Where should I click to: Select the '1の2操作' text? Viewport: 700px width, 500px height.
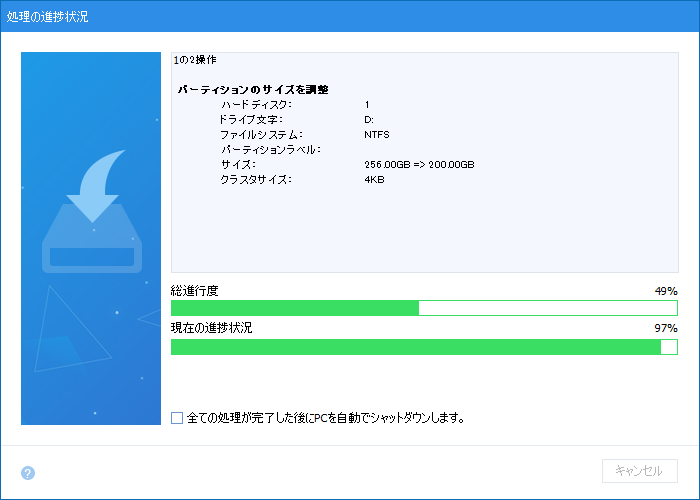[x=195, y=60]
